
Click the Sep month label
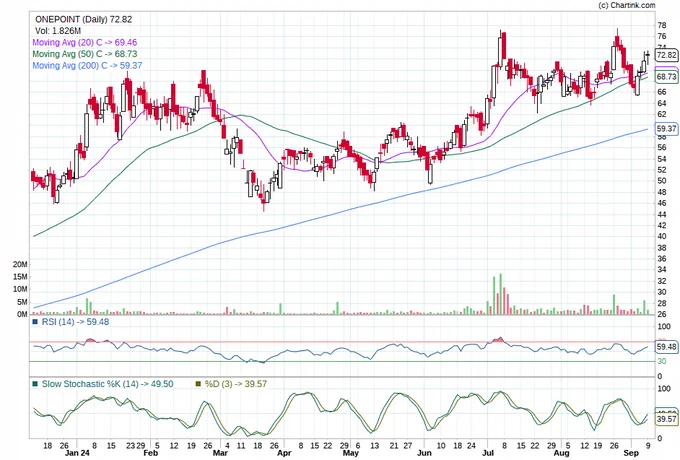tap(631, 453)
